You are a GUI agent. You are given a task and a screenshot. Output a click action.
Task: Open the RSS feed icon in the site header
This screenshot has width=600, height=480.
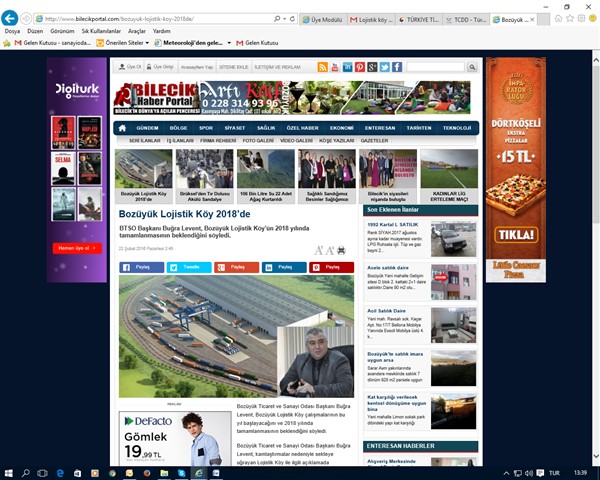point(323,67)
